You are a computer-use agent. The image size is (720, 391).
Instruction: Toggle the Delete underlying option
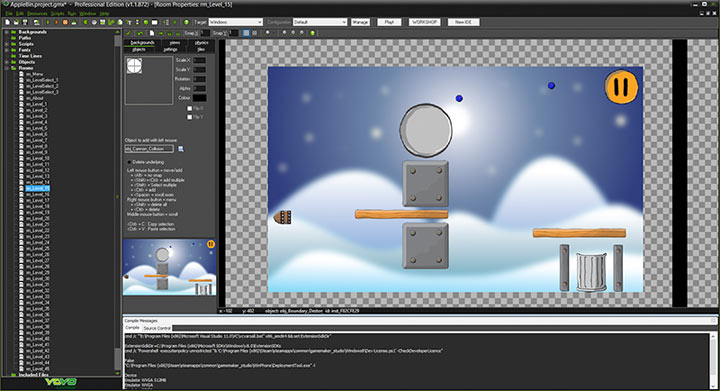pyautogui.click(x=129, y=162)
